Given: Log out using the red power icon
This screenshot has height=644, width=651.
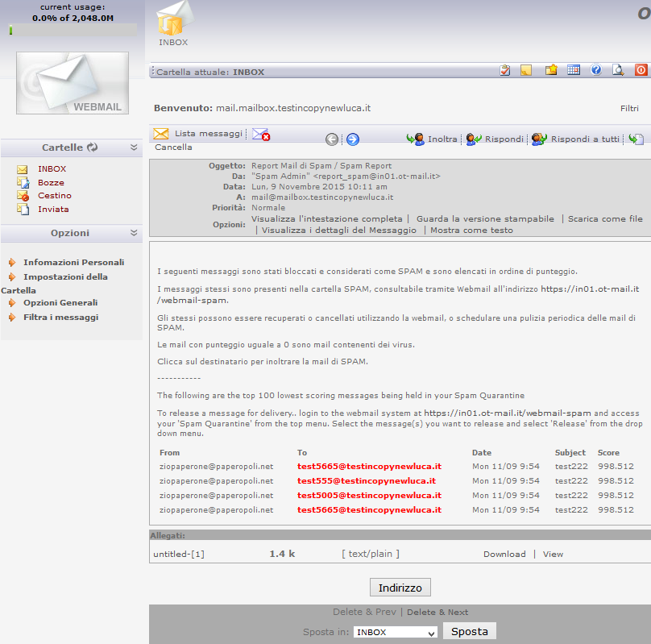Looking at the screenshot, I should click(641, 70).
